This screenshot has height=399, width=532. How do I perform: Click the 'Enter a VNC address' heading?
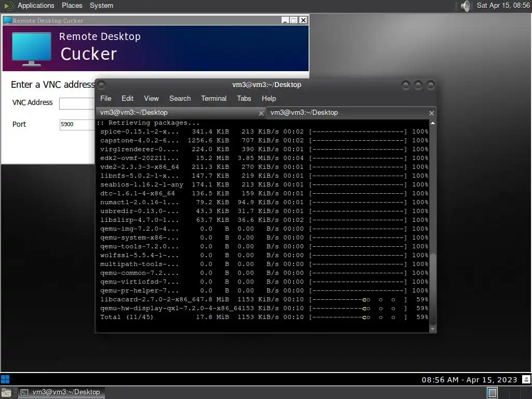pyautogui.click(x=53, y=85)
